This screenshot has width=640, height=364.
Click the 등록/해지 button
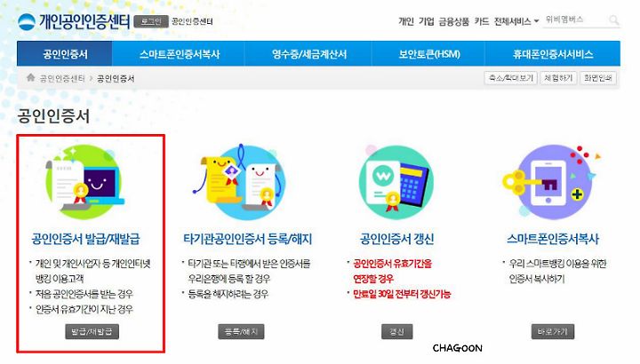coord(241,331)
